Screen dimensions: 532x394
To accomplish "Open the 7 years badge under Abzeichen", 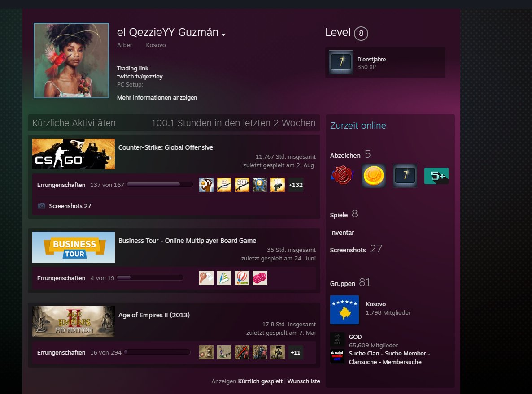I will pos(405,175).
